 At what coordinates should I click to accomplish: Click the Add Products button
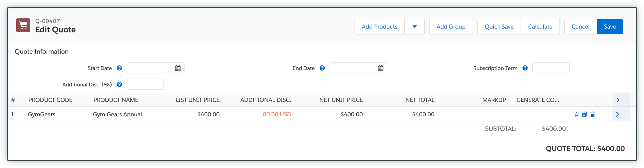(x=379, y=27)
